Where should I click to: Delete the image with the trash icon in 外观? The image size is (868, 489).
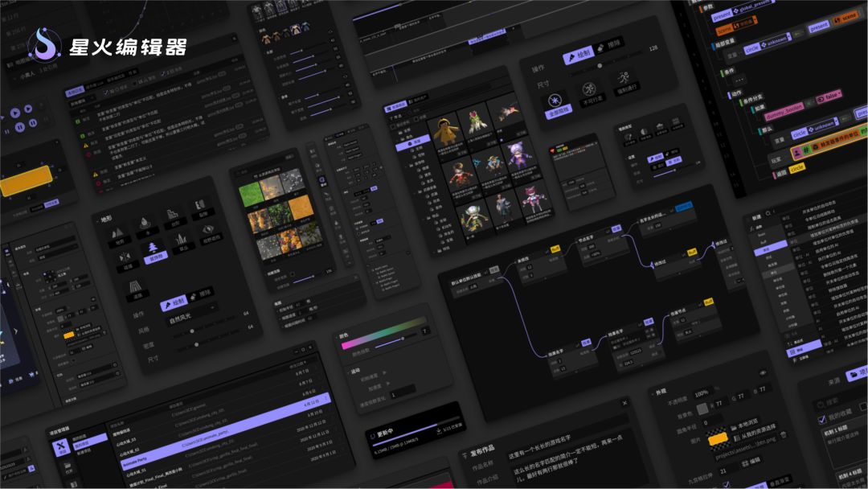(784, 435)
